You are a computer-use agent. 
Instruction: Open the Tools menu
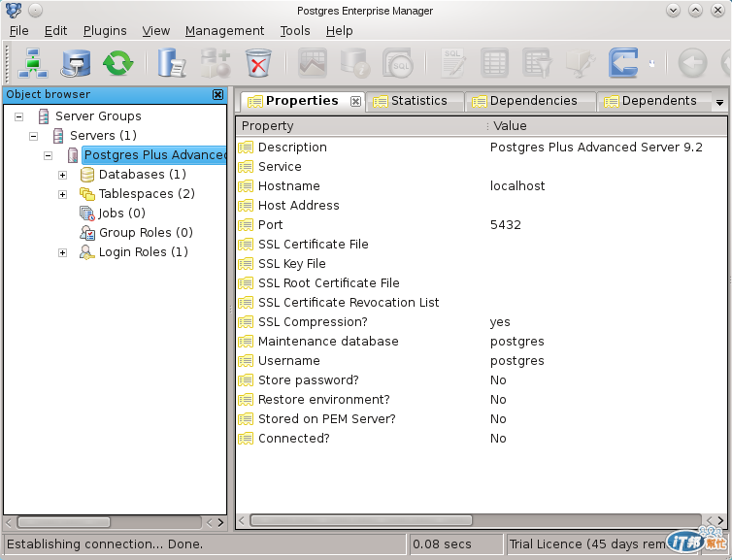tap(295, 31)
